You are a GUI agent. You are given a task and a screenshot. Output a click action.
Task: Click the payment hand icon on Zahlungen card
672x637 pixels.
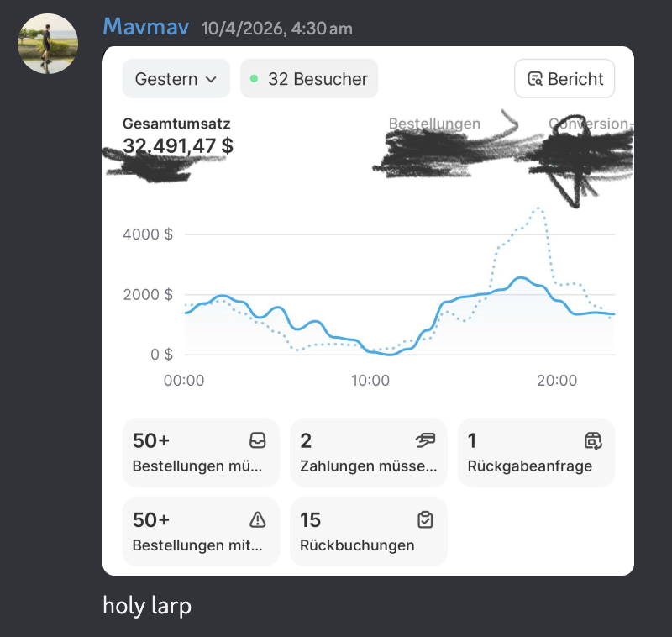pyautogui.click(x=425, y=440)
